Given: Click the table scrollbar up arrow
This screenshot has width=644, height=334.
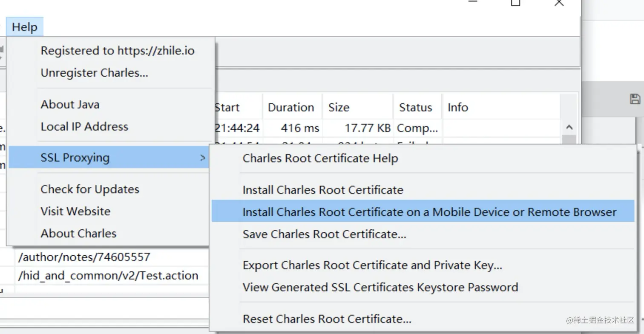Looking at the screenshot, I should tap(569, 127).
